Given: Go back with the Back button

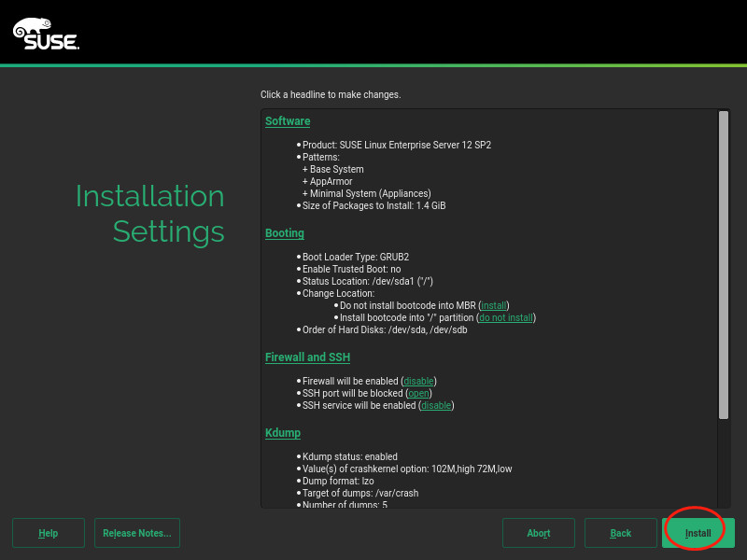Looking at the screenshot, I should tap(620, 533).
